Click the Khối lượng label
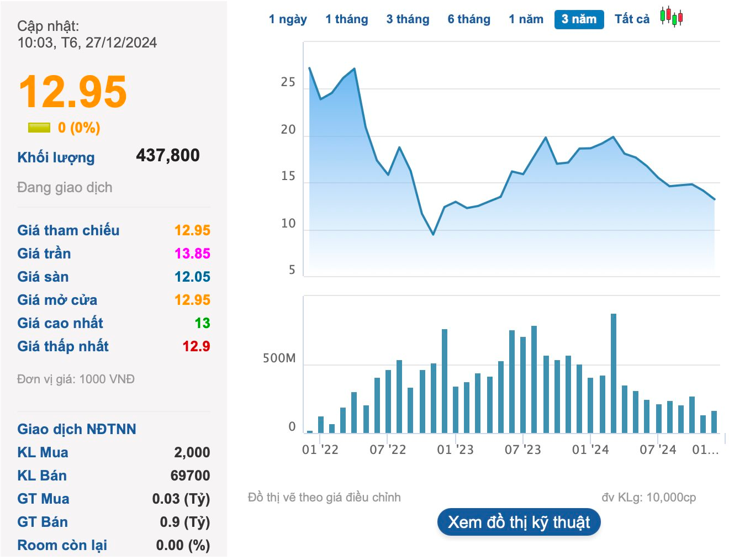The image size is (729, 560). coord(56,157)
